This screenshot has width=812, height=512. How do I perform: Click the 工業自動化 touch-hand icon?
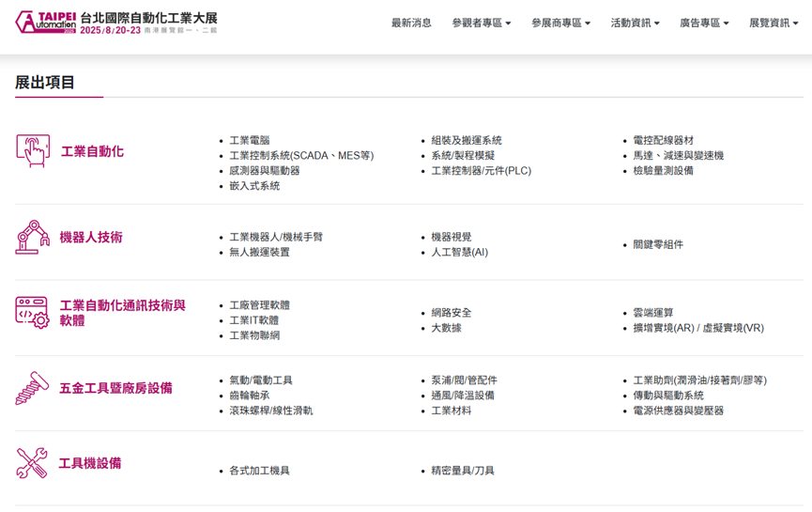[33, 151]
